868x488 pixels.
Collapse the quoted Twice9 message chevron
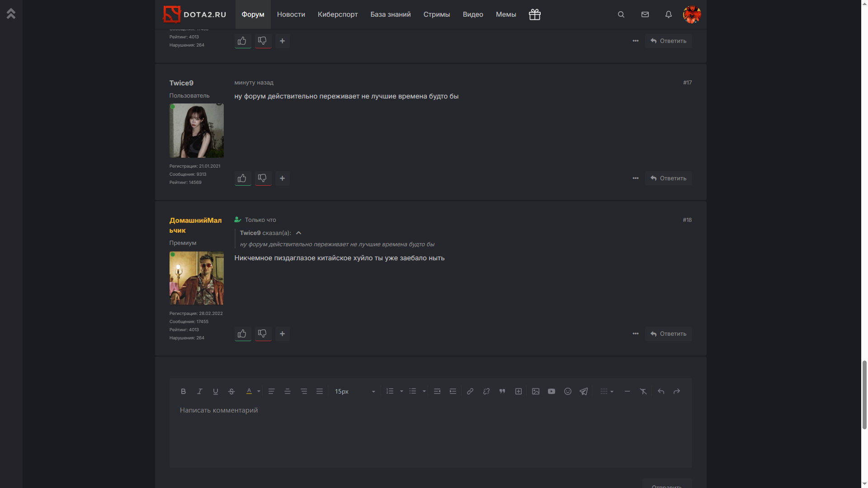pyautogui.click(x=298, y=233)
